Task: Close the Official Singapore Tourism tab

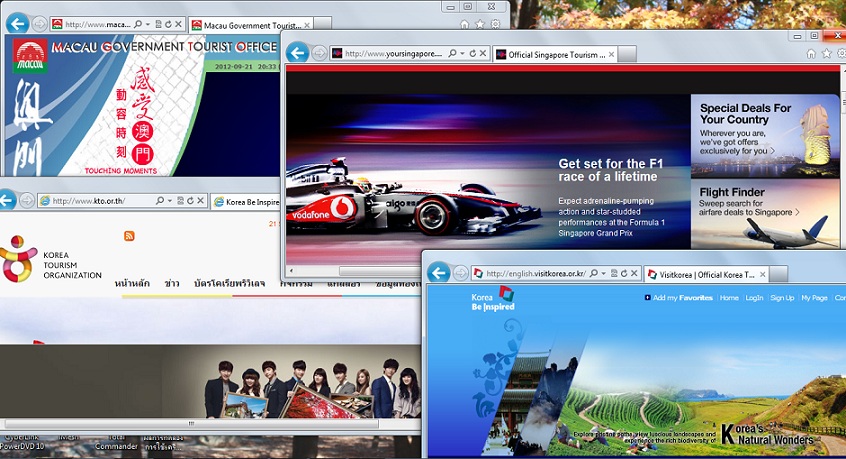Action: click(x=611, y=54)
